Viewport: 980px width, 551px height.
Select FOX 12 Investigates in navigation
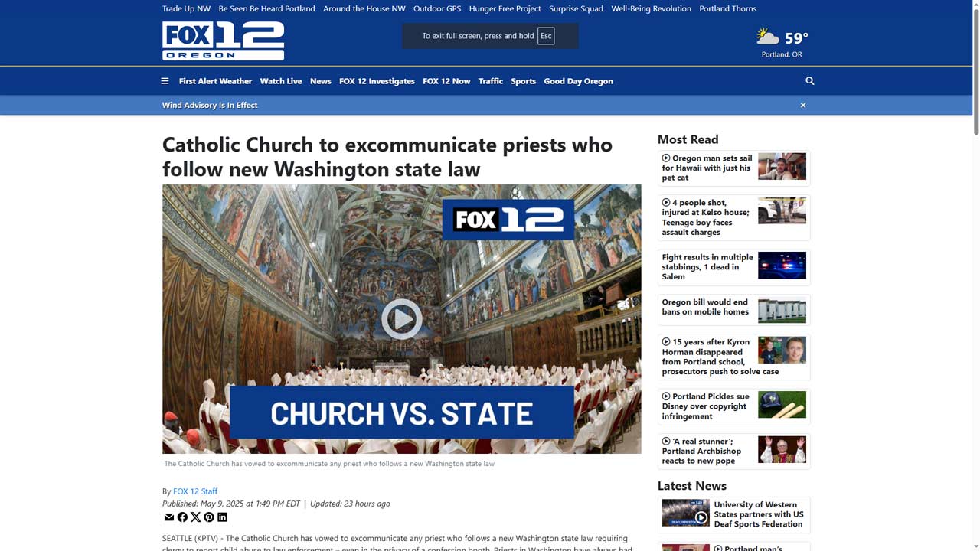tap(377, 81)
